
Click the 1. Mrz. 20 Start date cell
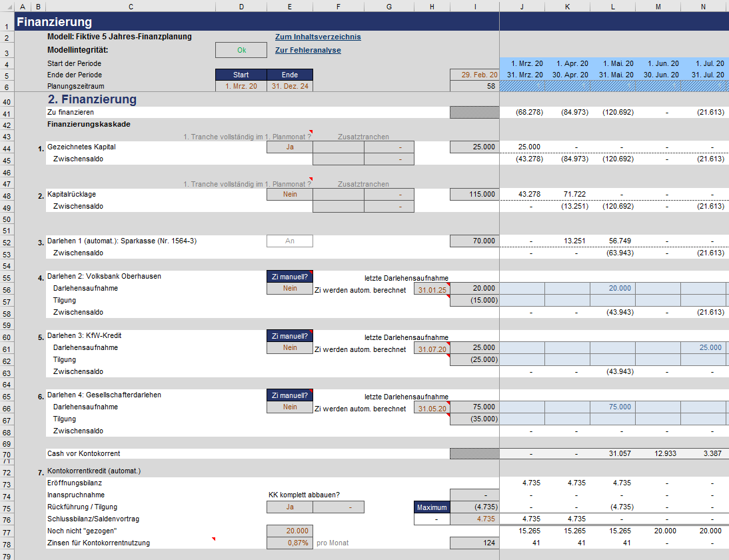241,87
